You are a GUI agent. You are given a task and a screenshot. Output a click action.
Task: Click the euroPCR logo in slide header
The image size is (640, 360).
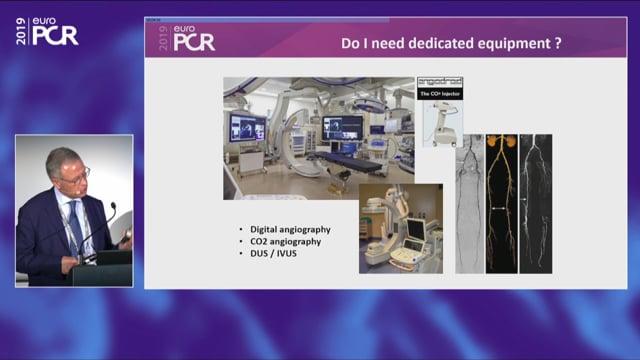(x=187, y=38)
